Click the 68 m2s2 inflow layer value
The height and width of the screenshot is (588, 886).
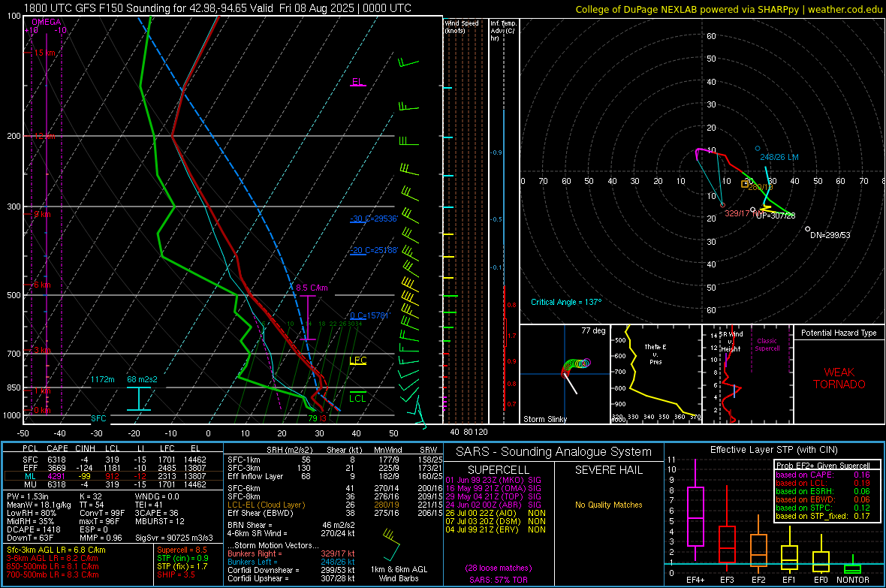coord(142,379)
